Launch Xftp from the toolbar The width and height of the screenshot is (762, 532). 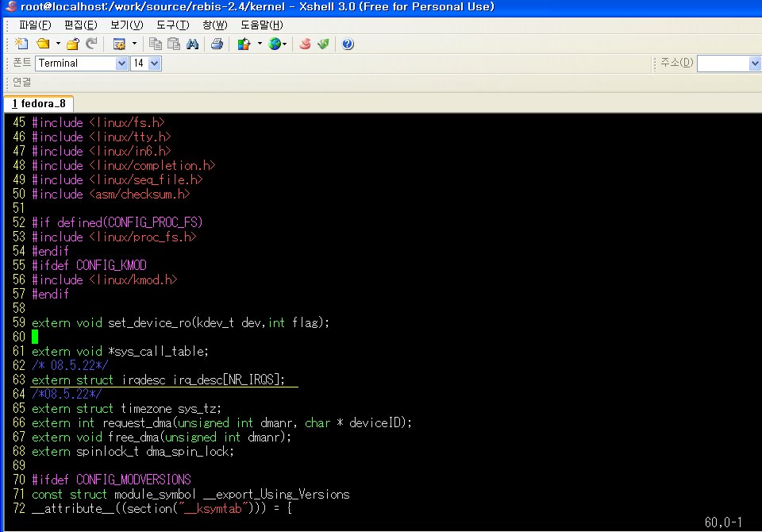pos(304,44)
